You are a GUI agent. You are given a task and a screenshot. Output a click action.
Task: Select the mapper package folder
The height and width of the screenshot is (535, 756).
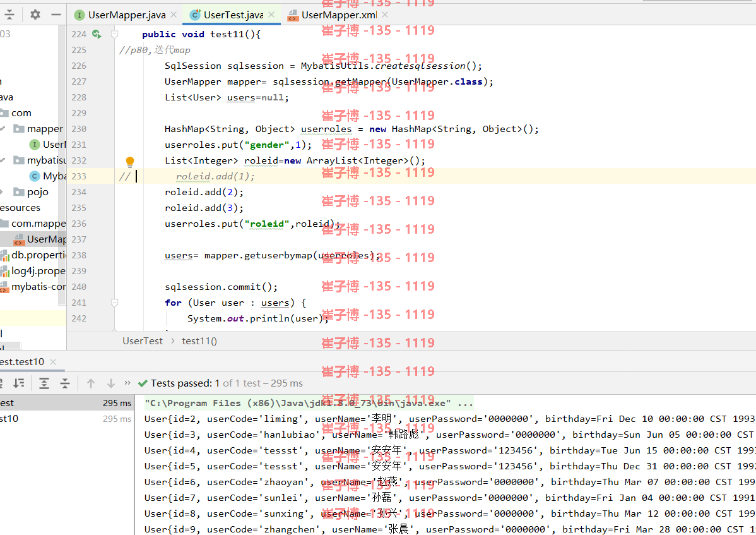pos(39,129)
